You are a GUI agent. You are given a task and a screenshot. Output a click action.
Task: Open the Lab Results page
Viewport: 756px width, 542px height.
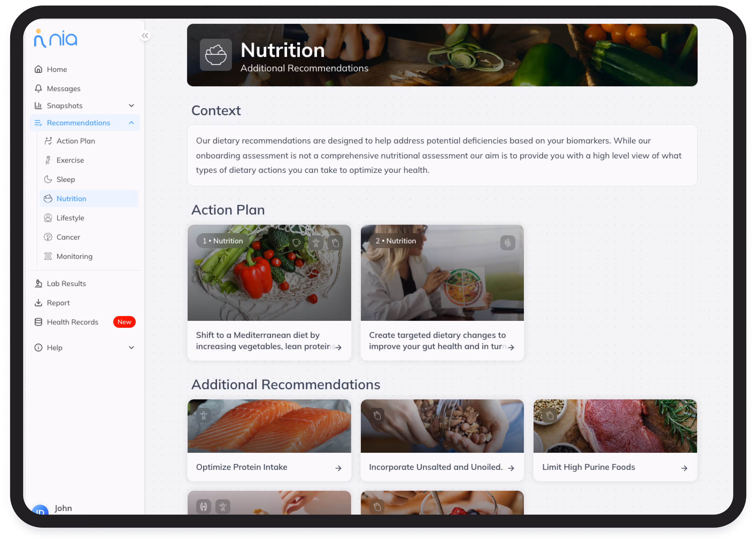[x=66, y=284]
